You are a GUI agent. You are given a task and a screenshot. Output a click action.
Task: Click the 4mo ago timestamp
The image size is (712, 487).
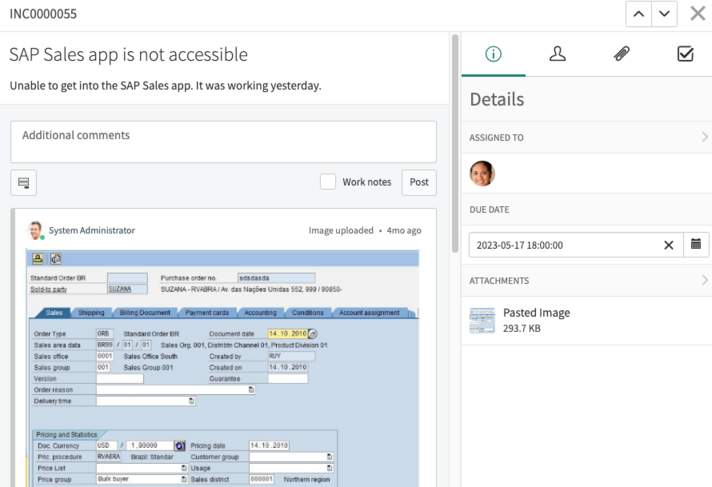(x=404, y=230)
